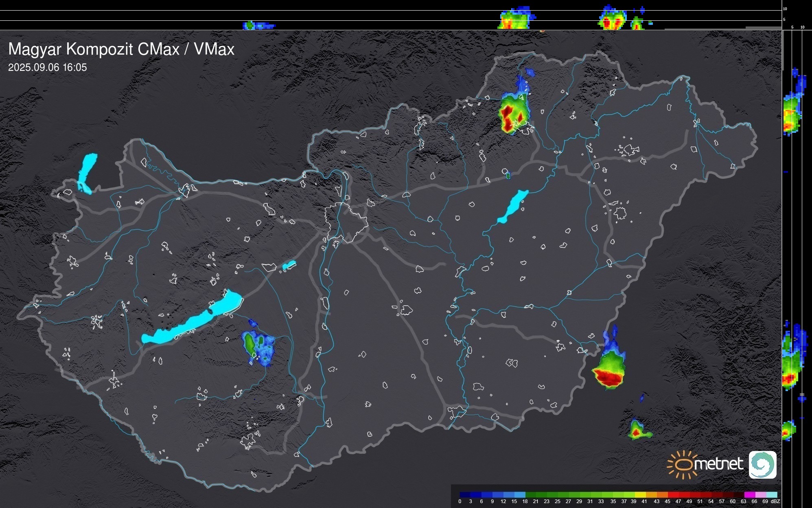
Task: Click the yellow 39 dBZ legend swatch
Action: pos(640,495)
